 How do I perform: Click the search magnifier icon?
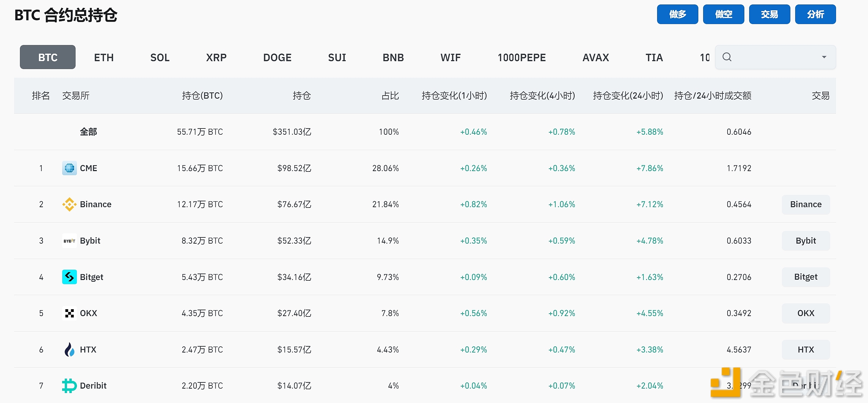[727, 57]
